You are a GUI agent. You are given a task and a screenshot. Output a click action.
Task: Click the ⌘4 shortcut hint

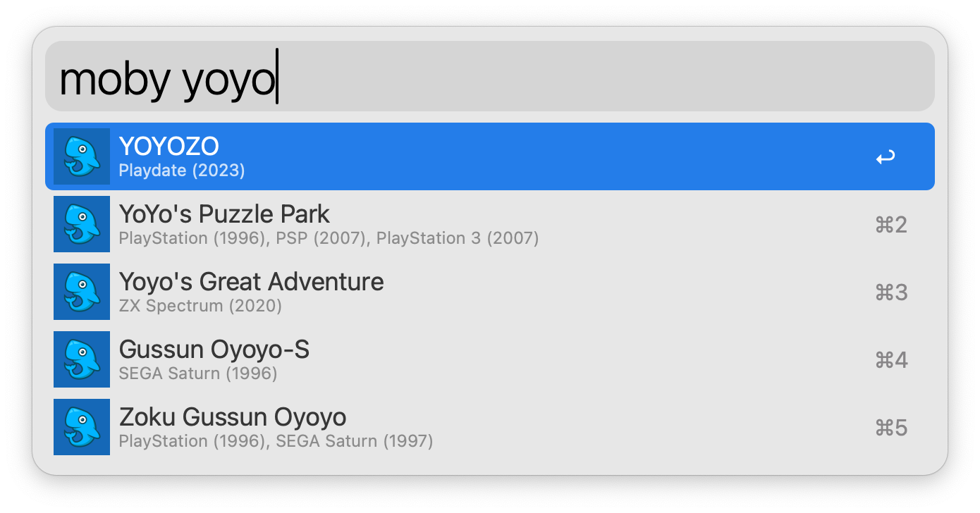pos(890,360)
